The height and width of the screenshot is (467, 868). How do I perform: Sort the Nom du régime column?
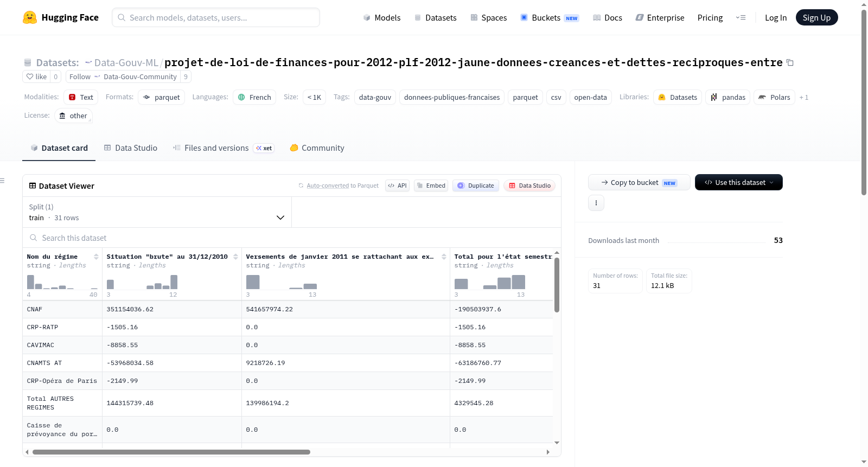[96, 257]
